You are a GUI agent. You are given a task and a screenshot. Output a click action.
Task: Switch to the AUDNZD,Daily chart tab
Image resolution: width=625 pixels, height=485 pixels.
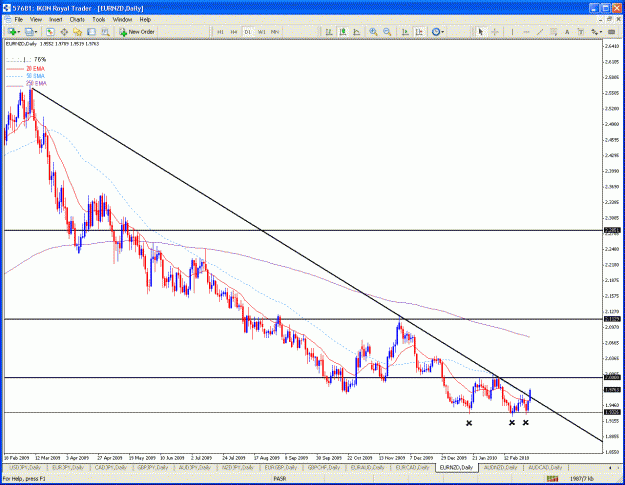(x=500, y=467)
